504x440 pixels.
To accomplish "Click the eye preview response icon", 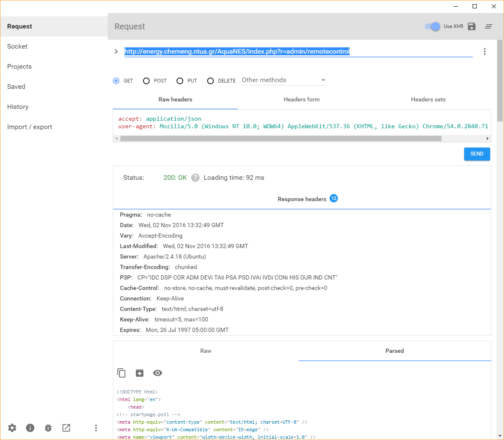I will coord(158,373).
